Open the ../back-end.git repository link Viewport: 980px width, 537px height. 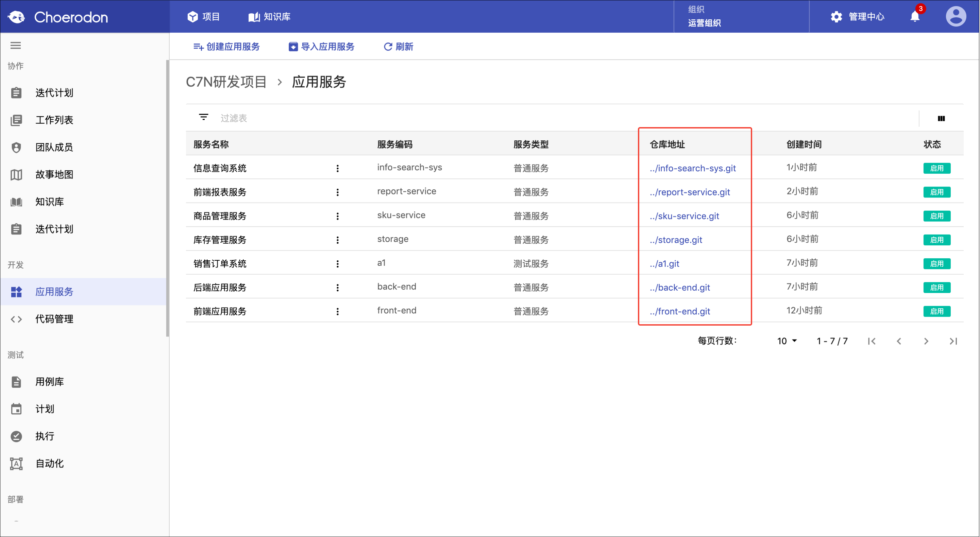tap(679, 288)
